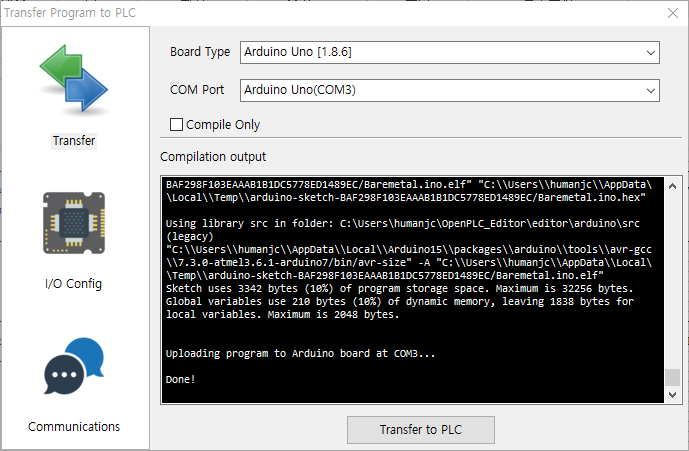Click the 'Board Type' label
The image size is (689, 451).
click(x=200, y=52)
